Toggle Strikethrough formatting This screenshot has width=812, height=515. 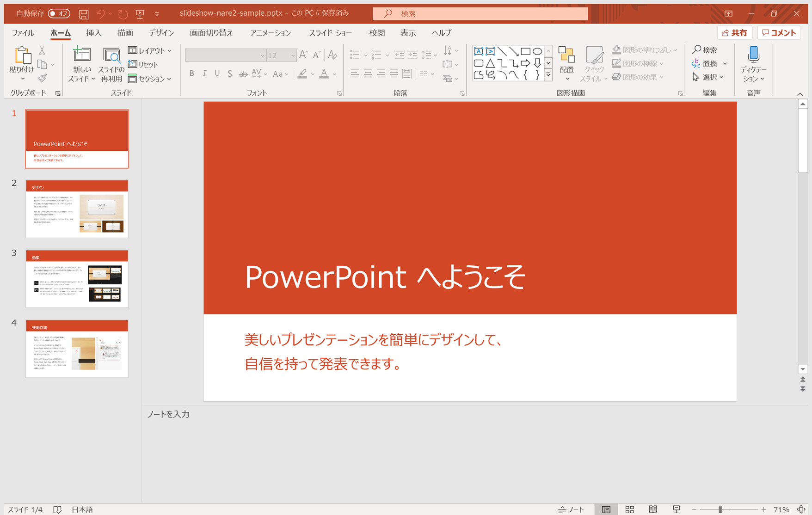(x=243, y=74)
